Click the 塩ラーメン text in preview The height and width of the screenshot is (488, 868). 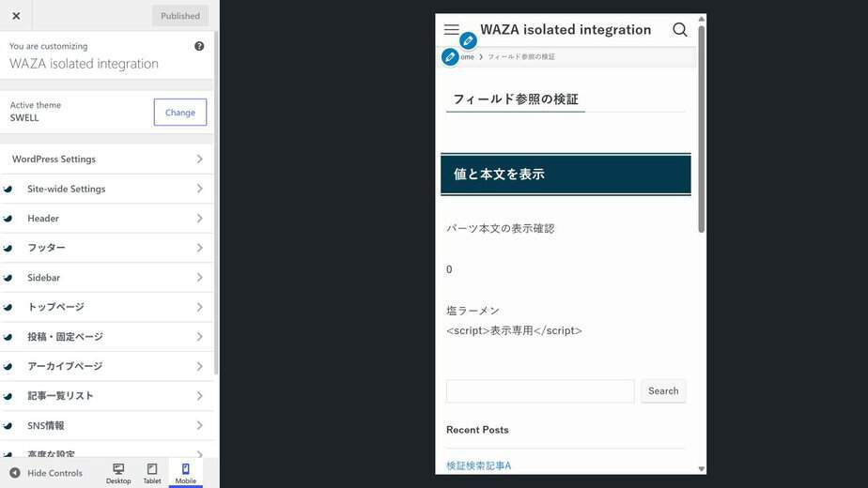point(473,311)
